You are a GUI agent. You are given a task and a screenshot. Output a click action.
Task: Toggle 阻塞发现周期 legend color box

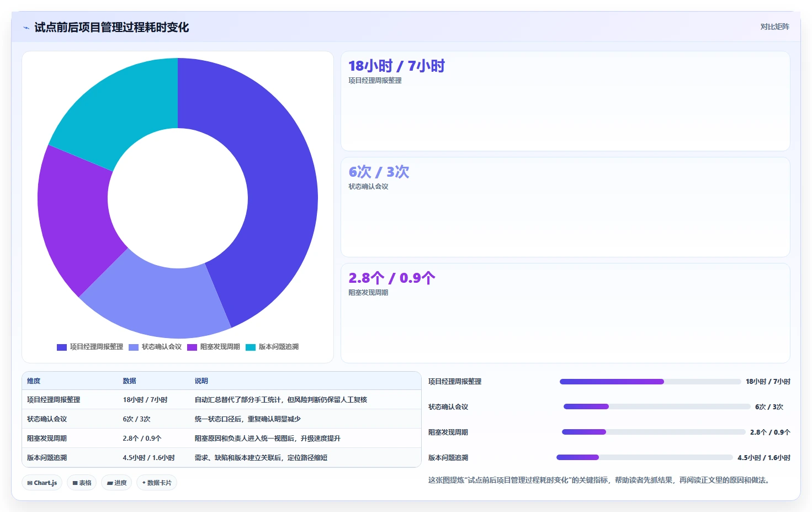[192, 347]
